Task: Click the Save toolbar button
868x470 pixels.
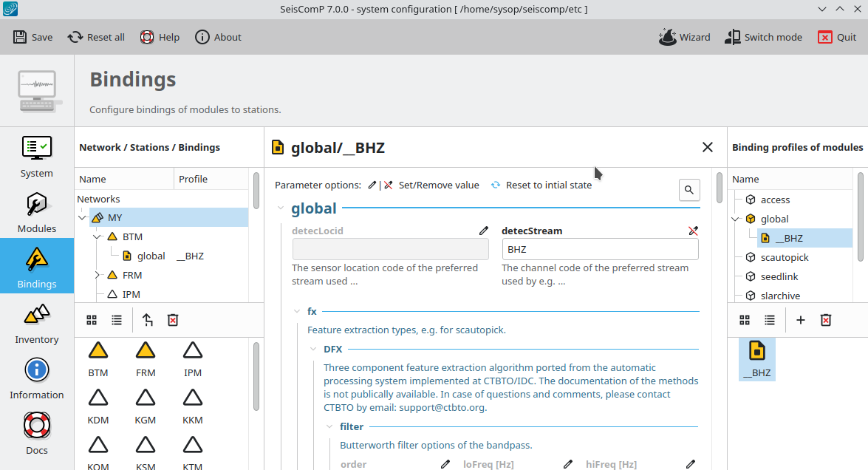Action: click(x=33, y=37)
